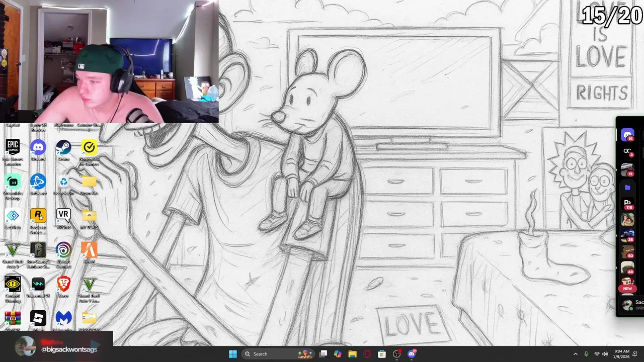Open the Discord server with badge 11
Screen dimensions: 644x362
pos(627,170)
